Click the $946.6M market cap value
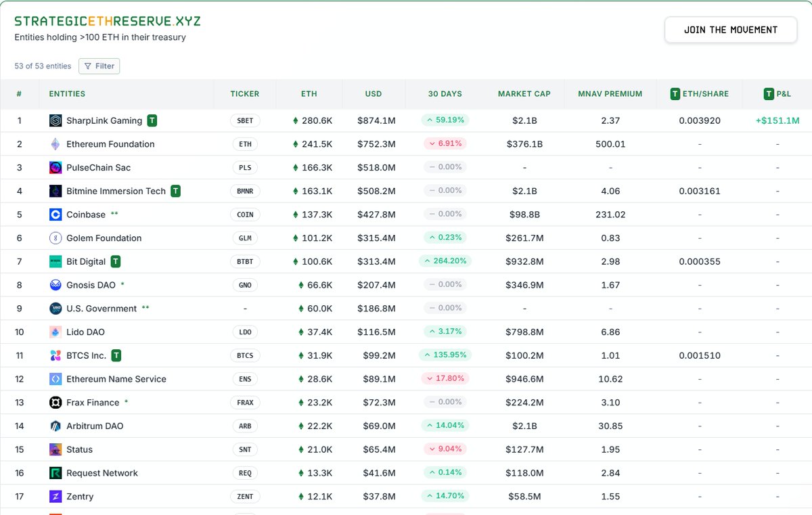The image size is (812, 515). [x=524, y=379]
